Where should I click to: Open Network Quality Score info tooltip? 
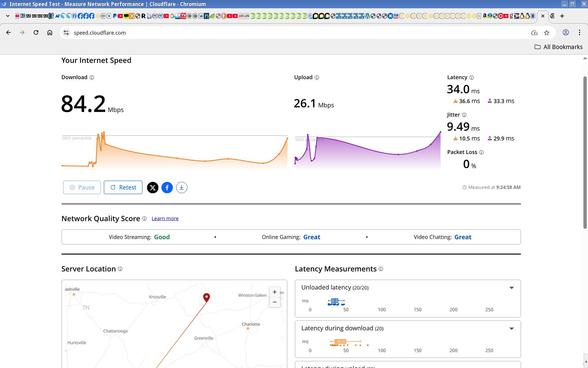click(145, 219)
